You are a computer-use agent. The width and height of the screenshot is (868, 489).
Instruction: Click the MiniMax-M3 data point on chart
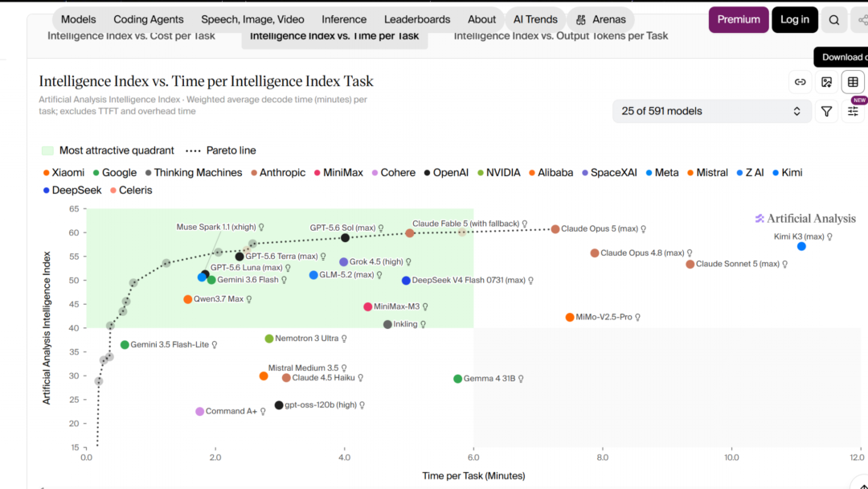[x=367, y=306]
